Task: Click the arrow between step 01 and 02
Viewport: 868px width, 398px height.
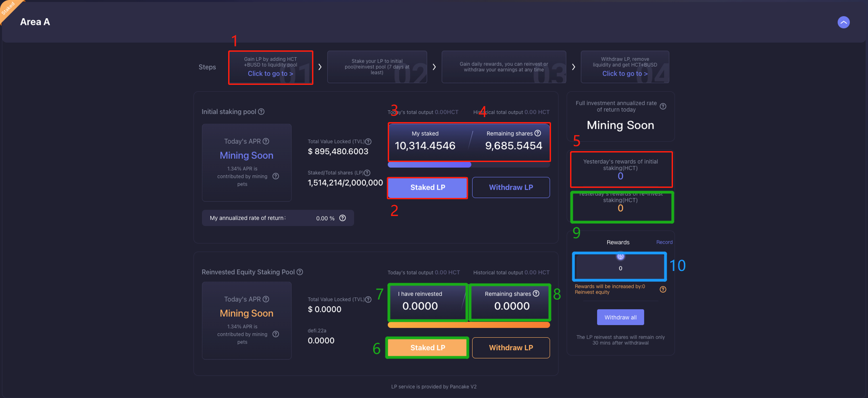Action: click(x=320, y=67)
